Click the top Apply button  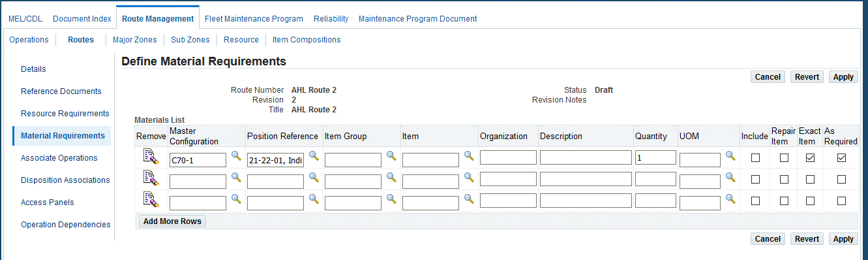pos(843,77)
